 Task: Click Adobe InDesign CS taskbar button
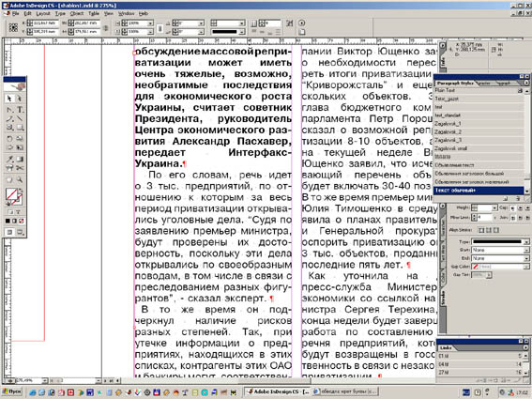pos(278,391)
